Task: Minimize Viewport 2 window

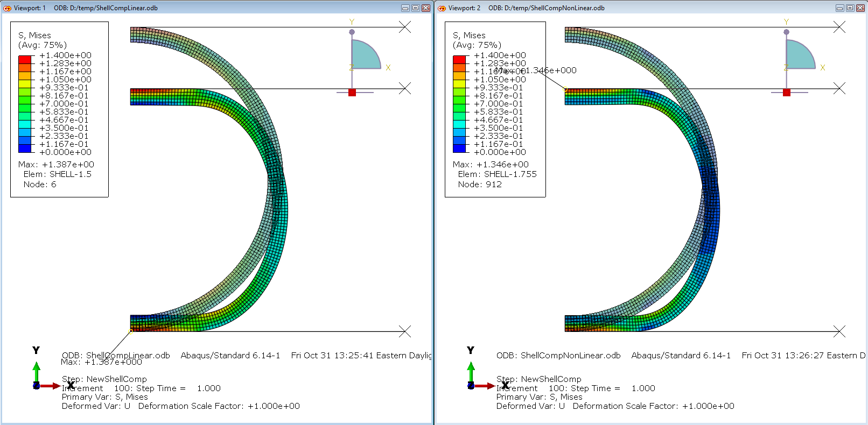Action: click(x=840, y=8)
